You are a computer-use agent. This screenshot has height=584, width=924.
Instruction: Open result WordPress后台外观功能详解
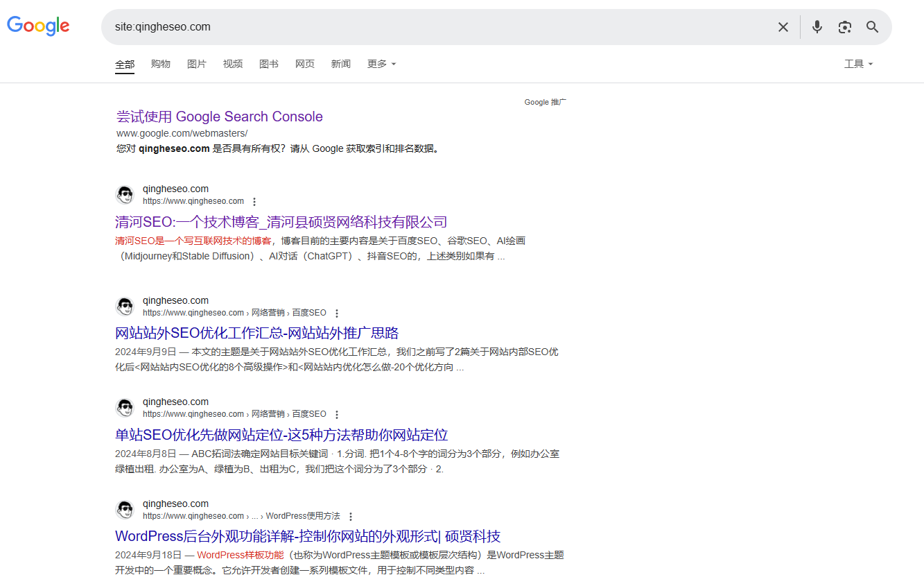click(x=308, y=536)
